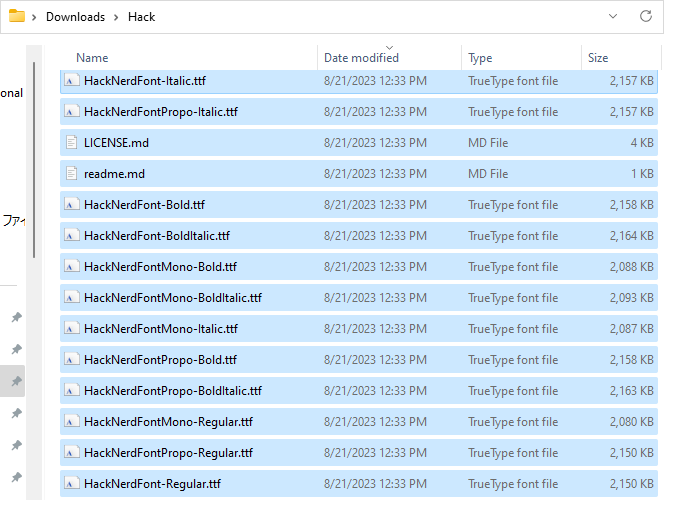Click the 4 KB size of LICENSE.md
Viewport: 673px width, 505px height.
(642, 143)
